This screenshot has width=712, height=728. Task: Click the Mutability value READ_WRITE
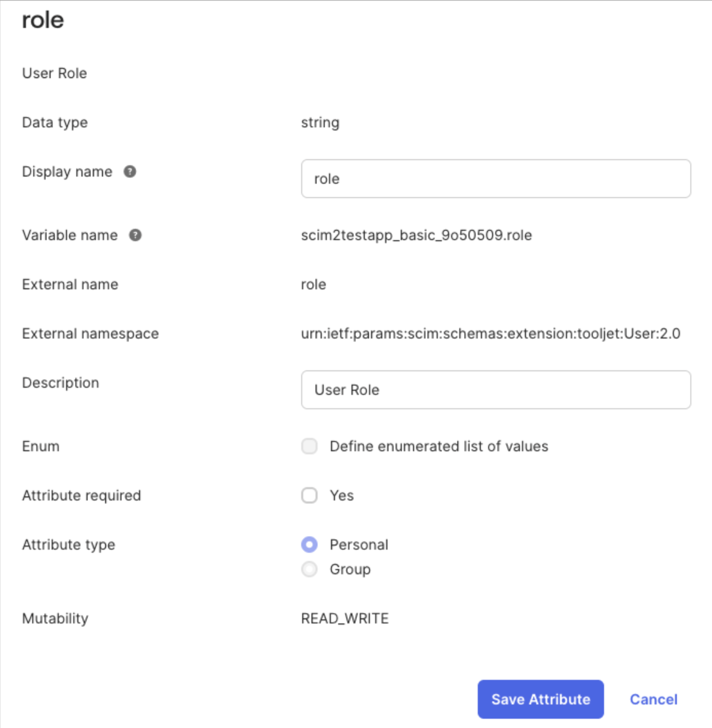click(345, 618)
